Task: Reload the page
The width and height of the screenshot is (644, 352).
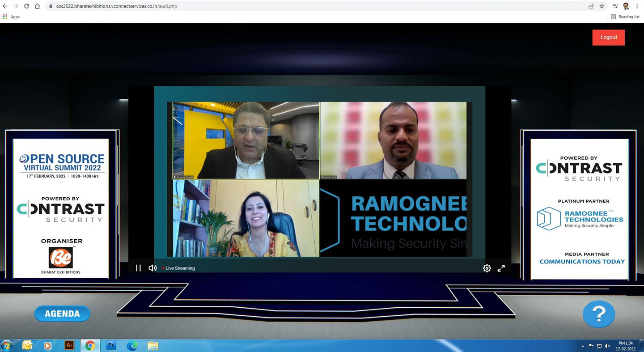Action: point(27,6)
